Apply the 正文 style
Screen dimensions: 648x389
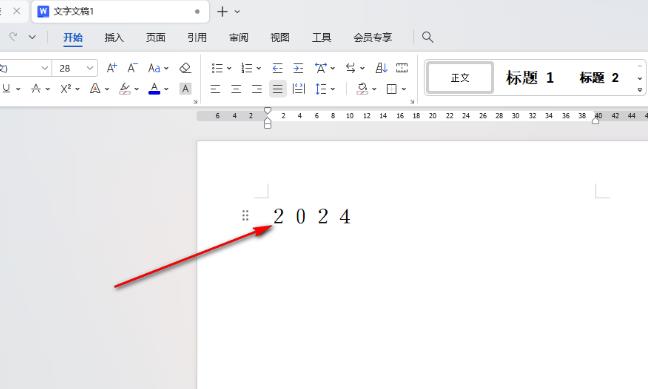(x=460, y=77)
